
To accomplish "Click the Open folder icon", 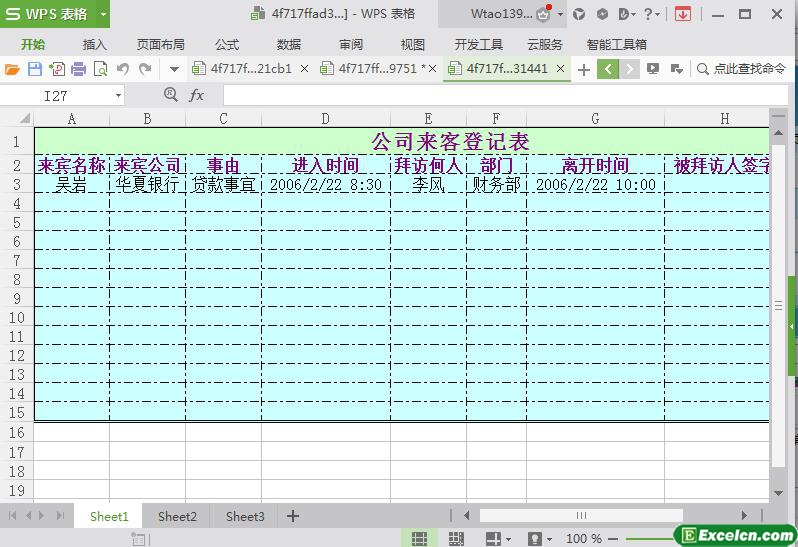I will coord(12,69).
